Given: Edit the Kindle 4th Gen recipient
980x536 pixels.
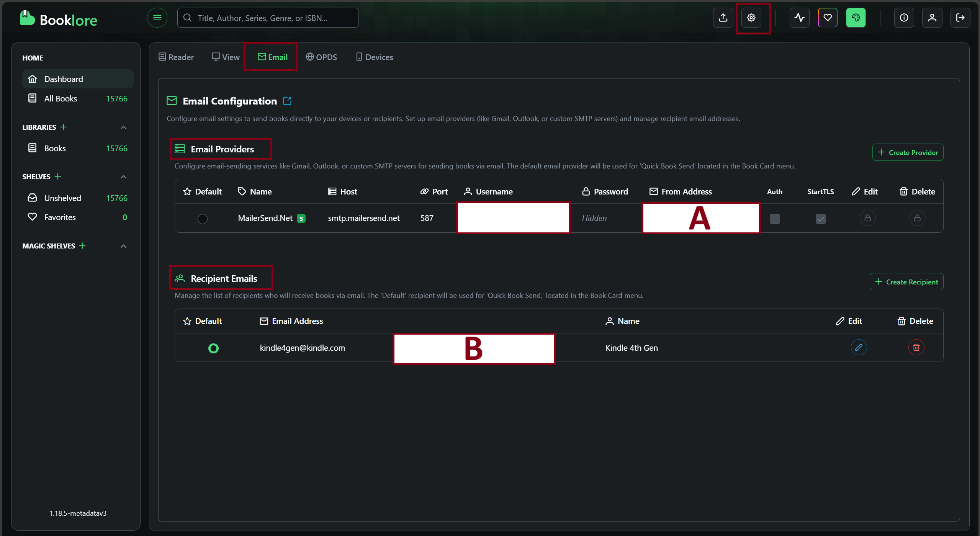Looking at the screenshot, I should [x=859, y=347].
